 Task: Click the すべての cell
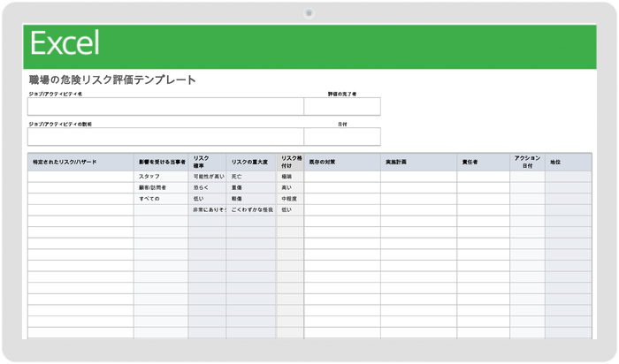[x=161, y=199]
